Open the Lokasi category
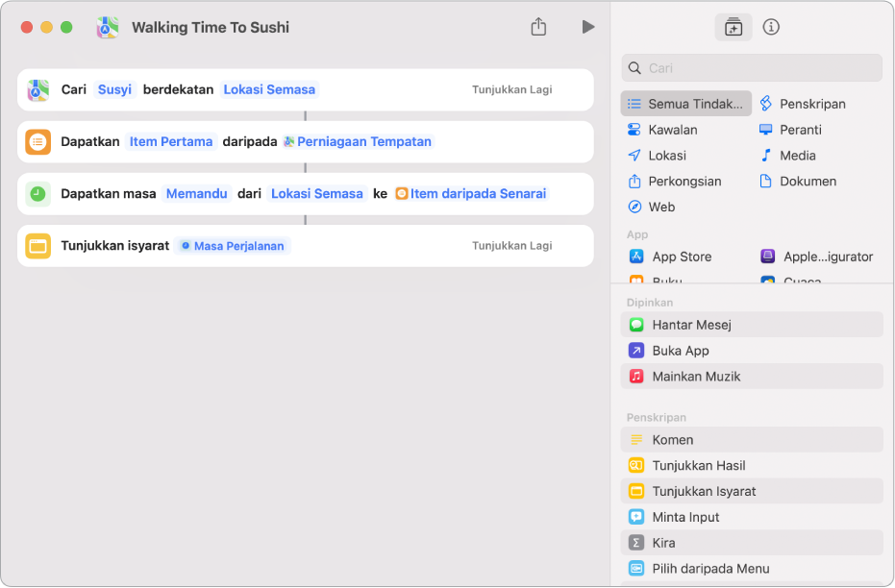 (x=666, y=156)
